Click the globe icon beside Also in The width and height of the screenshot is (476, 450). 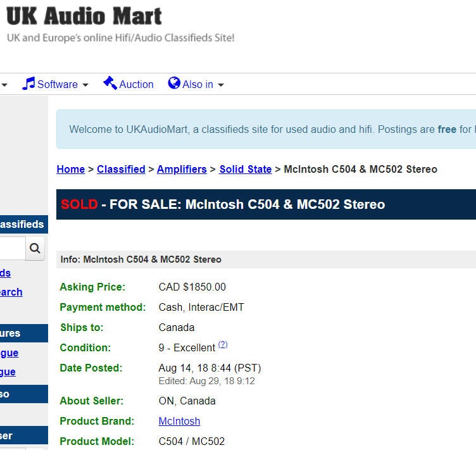click(x=174, y=84)
